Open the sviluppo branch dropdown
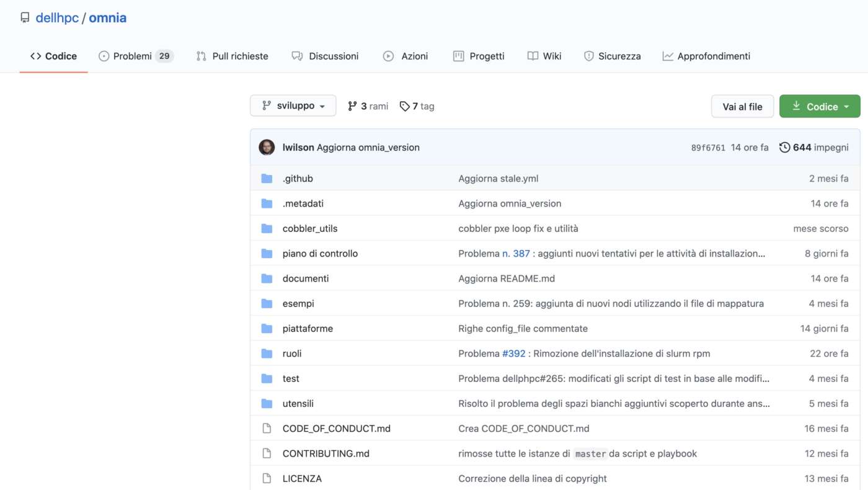Screen dimensions: 868x490 click(293, 106)
